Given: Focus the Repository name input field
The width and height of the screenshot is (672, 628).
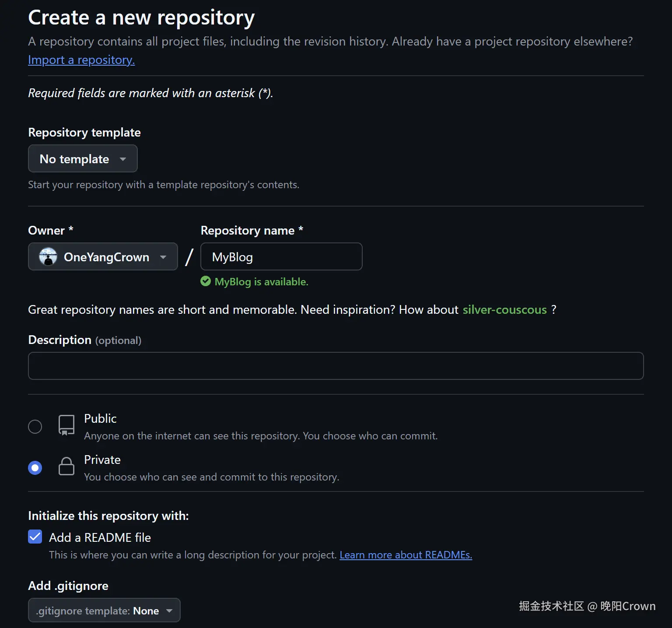Looking at the screenshot, I should tap(281, 257).
